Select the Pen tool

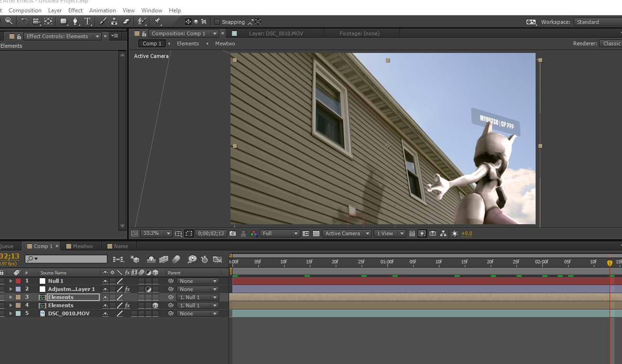click(x=75, y=21)
